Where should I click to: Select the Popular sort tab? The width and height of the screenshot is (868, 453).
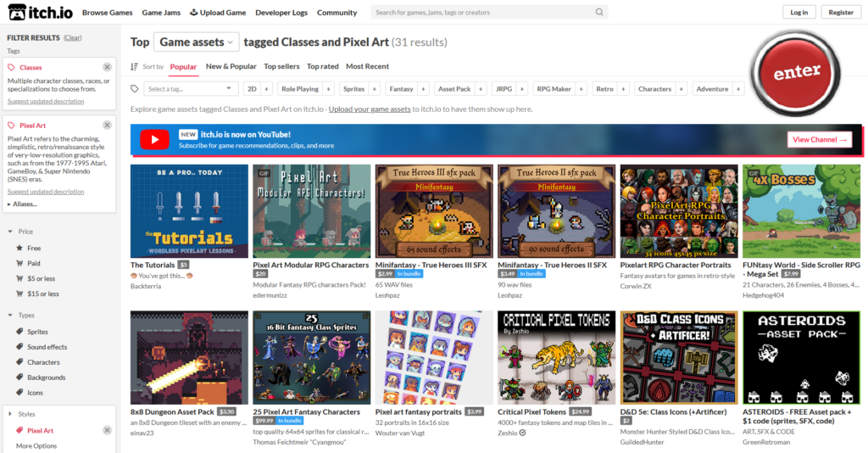183,66
